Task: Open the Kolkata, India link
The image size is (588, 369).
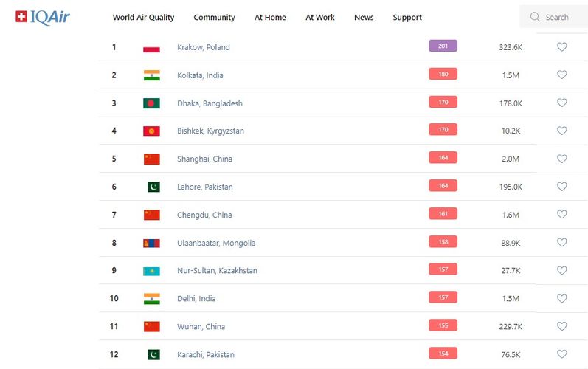Action: click(200, 75)
